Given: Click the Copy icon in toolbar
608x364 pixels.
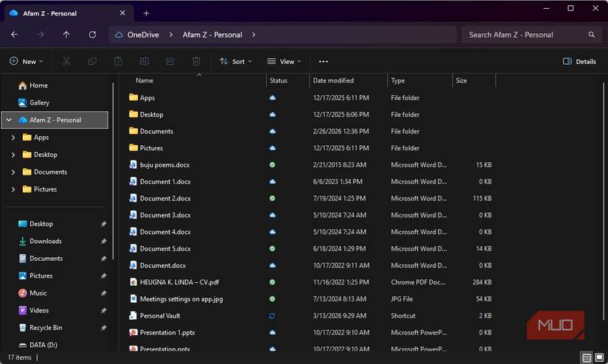Looking at the screenshot, I should pos(92,61).
